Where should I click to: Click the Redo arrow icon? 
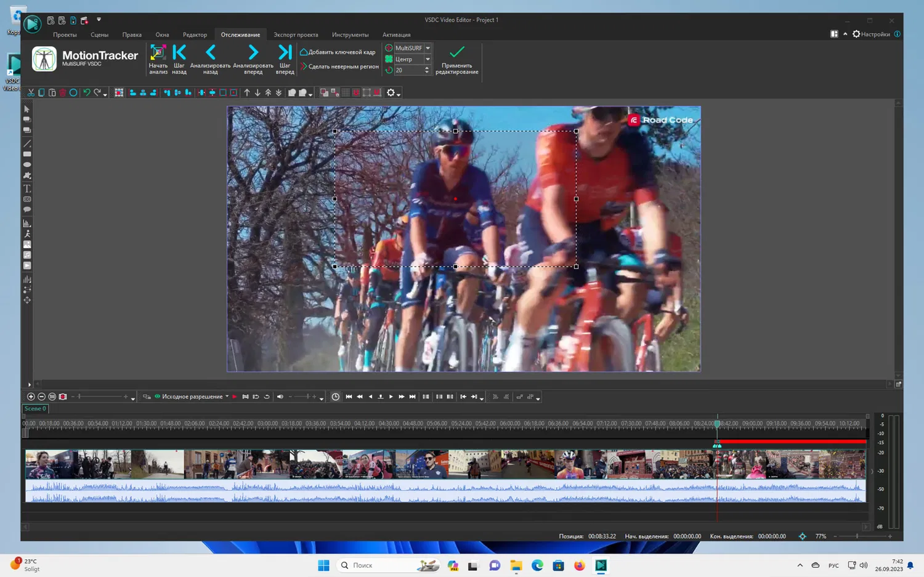coord(97,92)
